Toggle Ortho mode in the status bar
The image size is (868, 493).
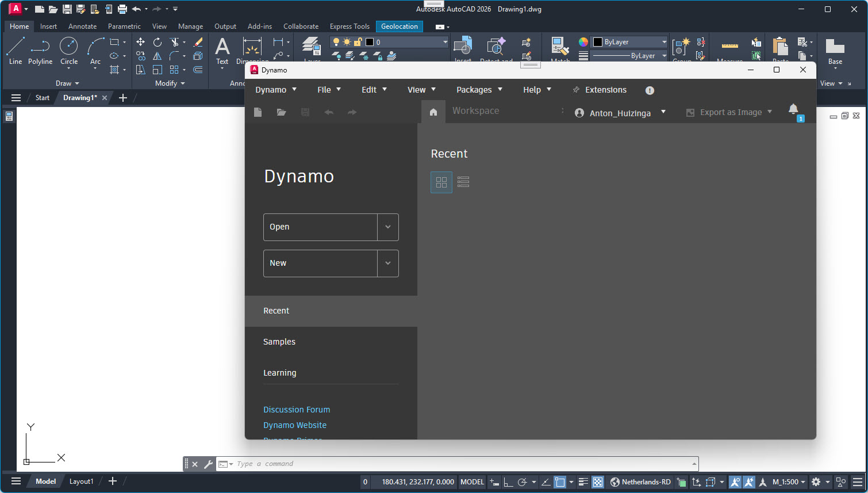coord(508,482)
